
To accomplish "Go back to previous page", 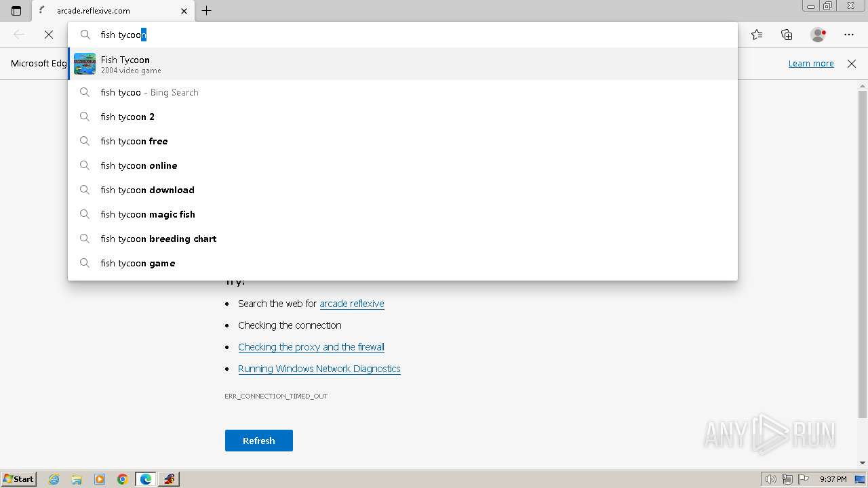I will pyautogui.click(x=19, y=35).
